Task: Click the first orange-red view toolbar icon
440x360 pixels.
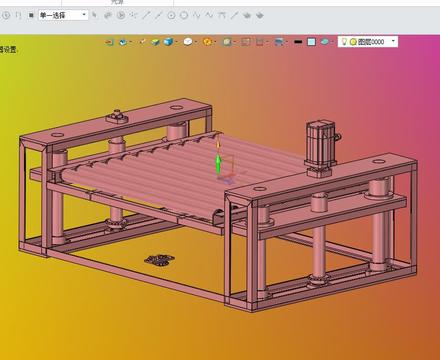Action: 109,42
